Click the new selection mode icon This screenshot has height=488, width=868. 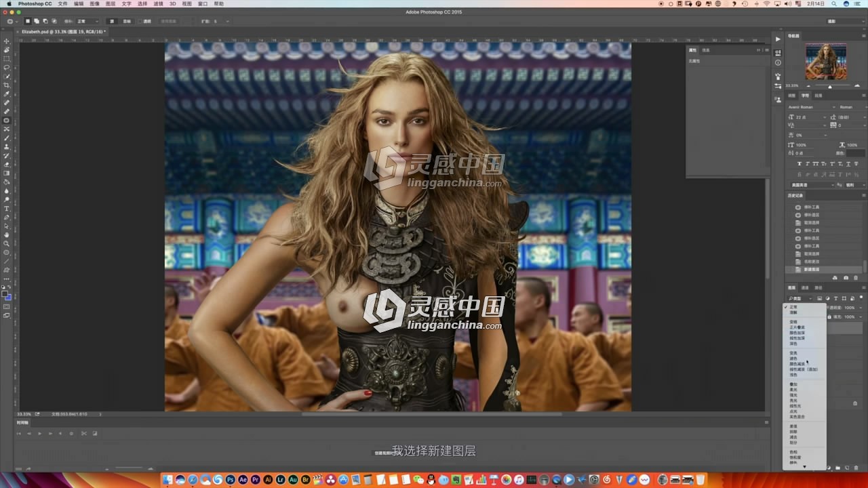click(28, 22)
